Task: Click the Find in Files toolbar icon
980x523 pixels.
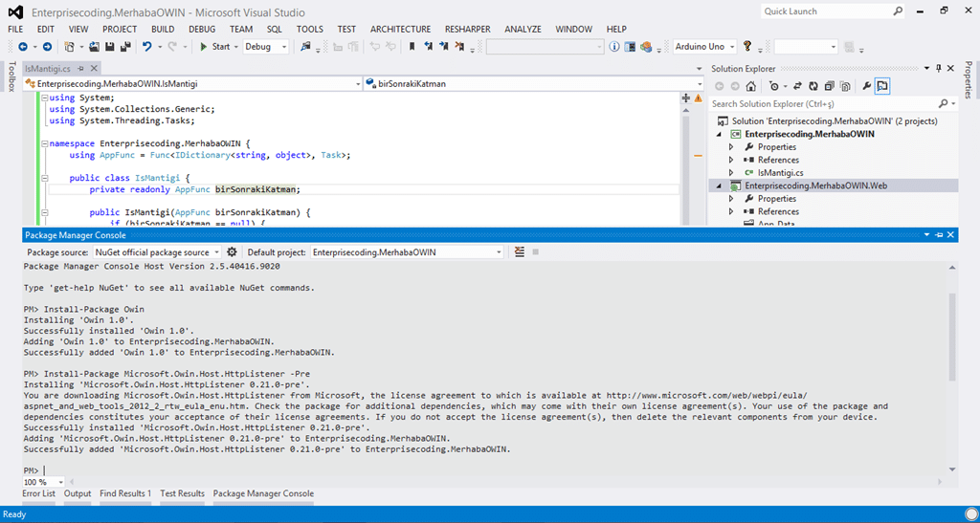Action: click(305, 47)
